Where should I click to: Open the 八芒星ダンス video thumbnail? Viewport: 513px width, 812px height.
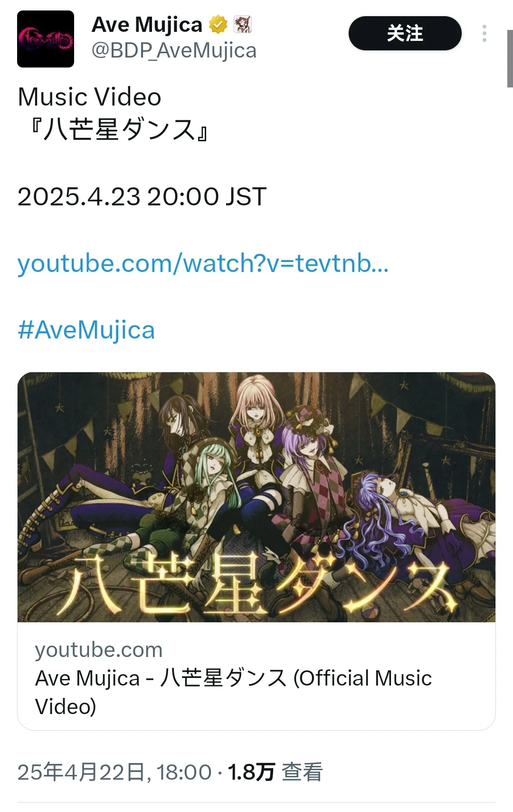[256, 497]
